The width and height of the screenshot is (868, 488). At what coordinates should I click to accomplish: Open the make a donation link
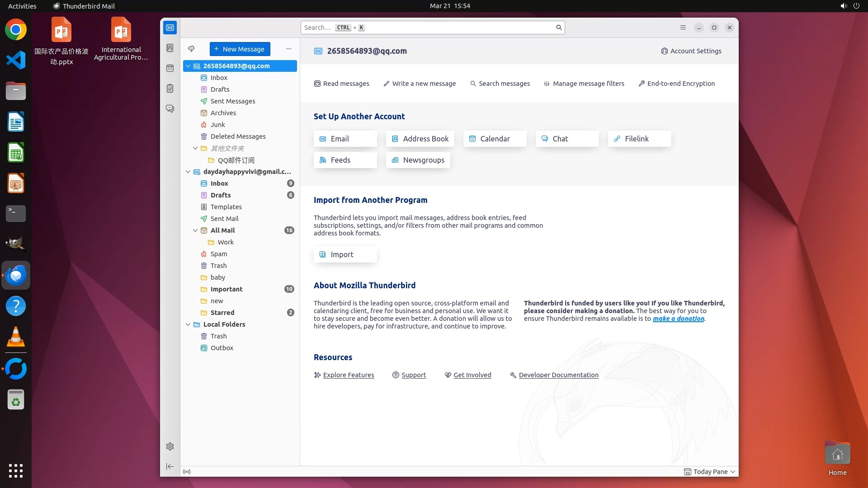tap(678, 319)
